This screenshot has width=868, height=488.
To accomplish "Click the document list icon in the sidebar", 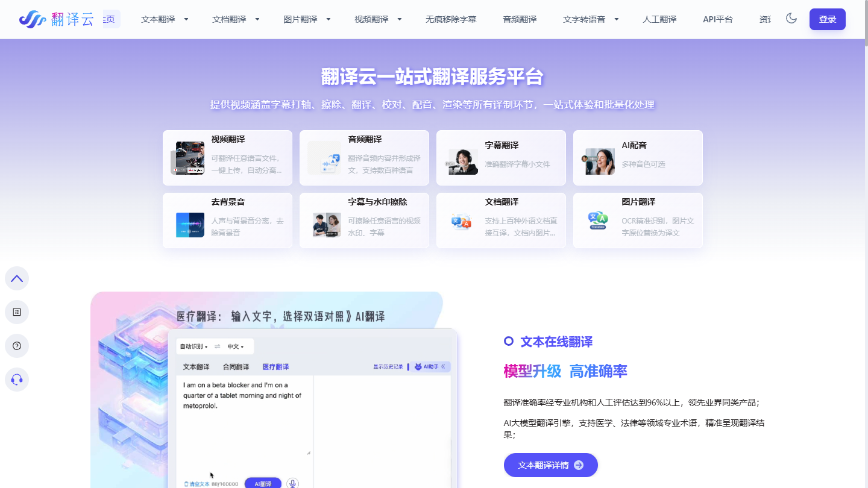I will [17, 312].
